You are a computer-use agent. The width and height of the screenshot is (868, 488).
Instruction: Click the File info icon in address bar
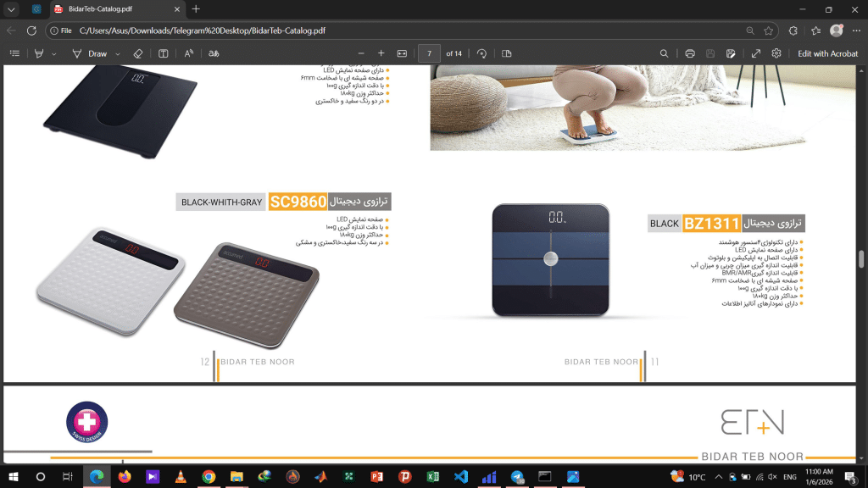pos(61,31)
